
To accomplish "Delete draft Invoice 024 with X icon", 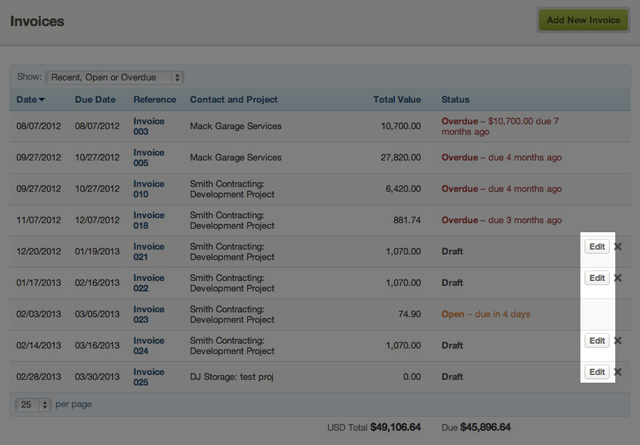I will tap(617, 341).
